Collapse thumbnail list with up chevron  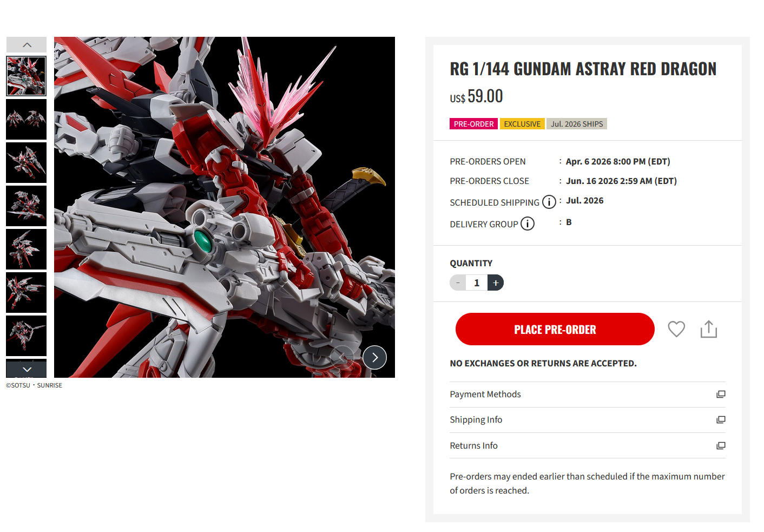point(27,44)
